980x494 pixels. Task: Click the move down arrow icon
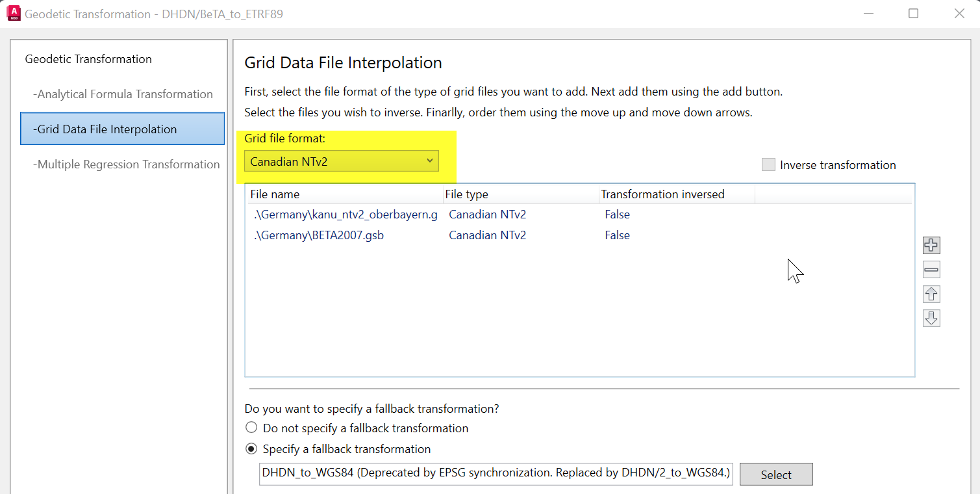coord(931,318)
